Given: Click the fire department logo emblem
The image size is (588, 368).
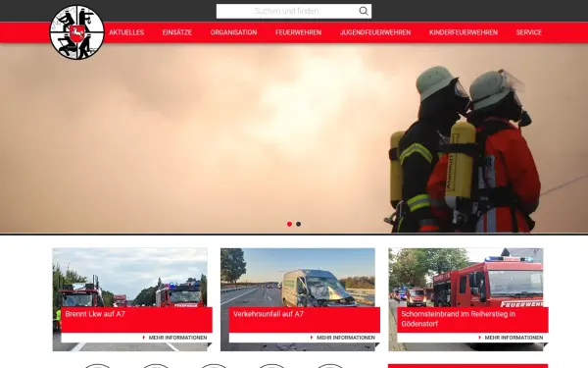Looking at the screenshot, I should coord(76,32).
